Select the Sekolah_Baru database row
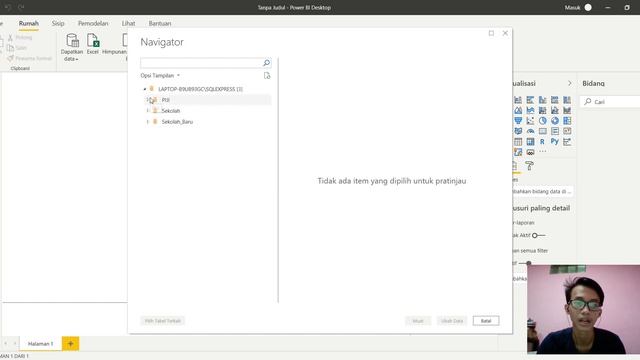 [x=208, y=122]
